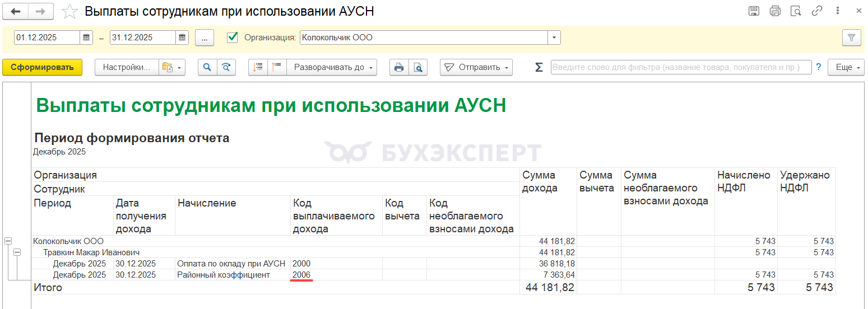Select the Колокольчик ООО report row cell
Viewport: 868px width, 309px height.
point(275,241)
